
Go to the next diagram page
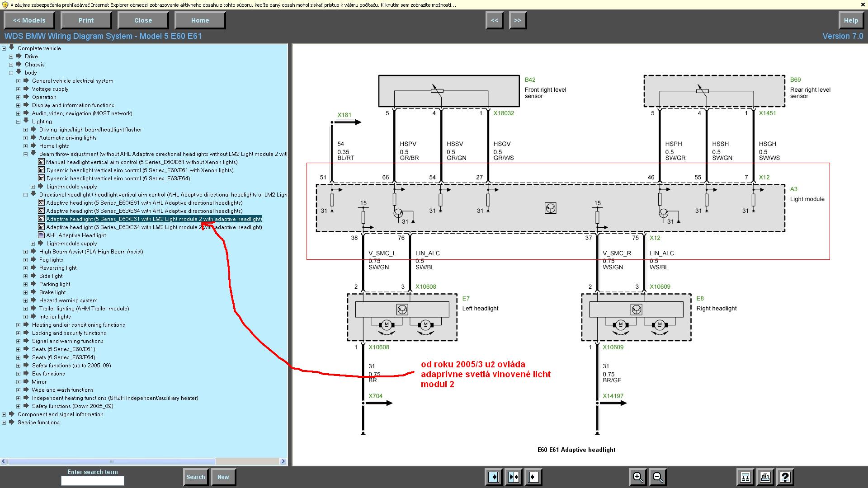point(518,20)
